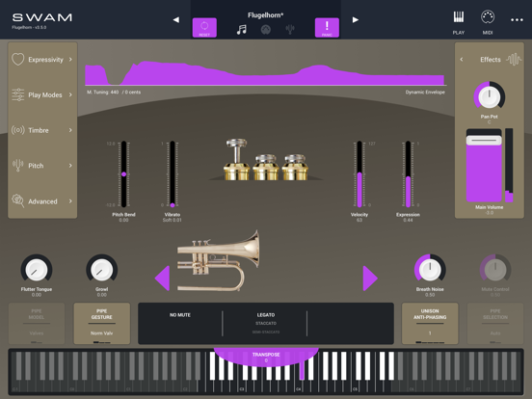This screenshot has height=399, width=532.
Task: Click the Main Volume -3.0 value
Action: click(490, 213)
